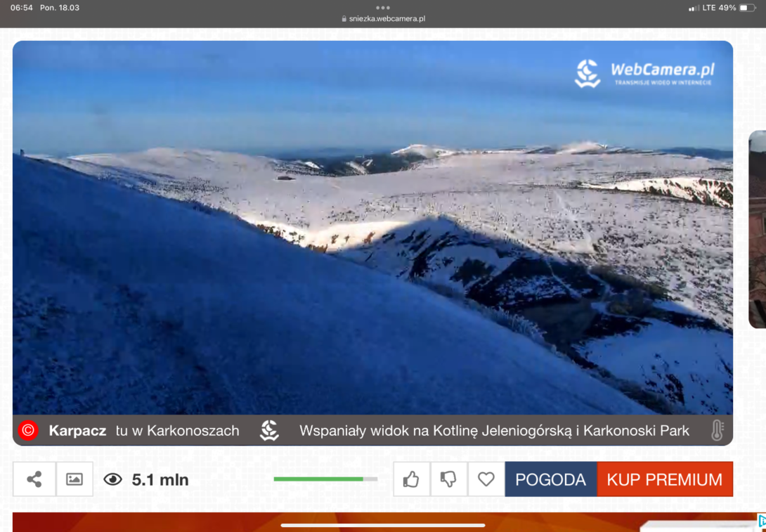The image size is (766, 532).
Task: Click the 'tu w Karkonoszach' caption text
Action: pos(178,431)
